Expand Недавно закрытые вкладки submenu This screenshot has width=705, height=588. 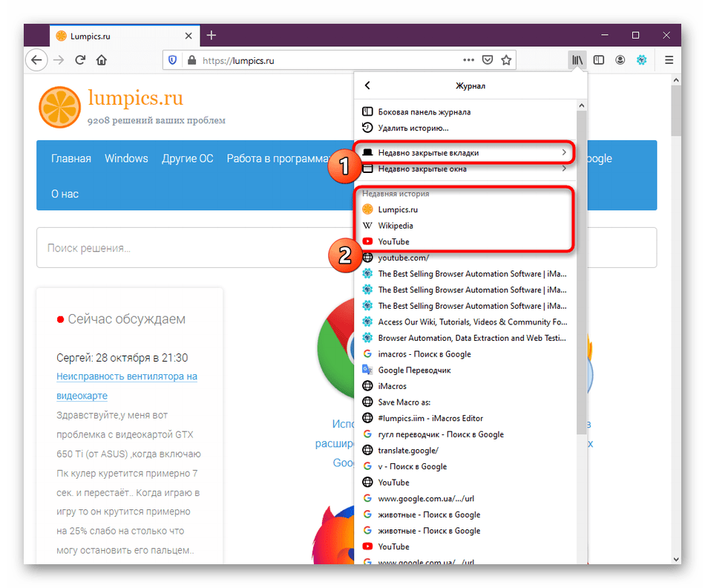coord(465,153)
